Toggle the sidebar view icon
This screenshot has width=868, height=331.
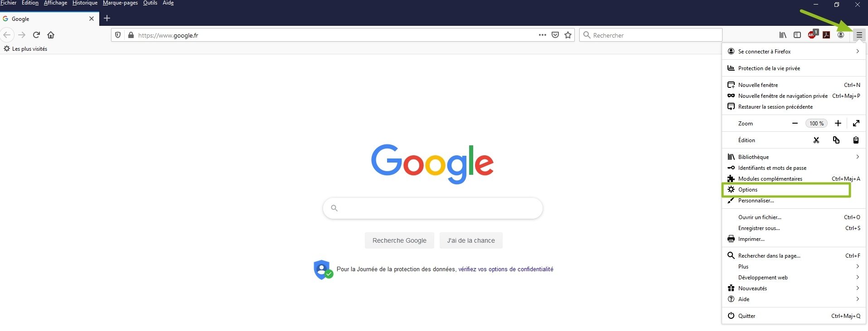[x=797, y=35]
